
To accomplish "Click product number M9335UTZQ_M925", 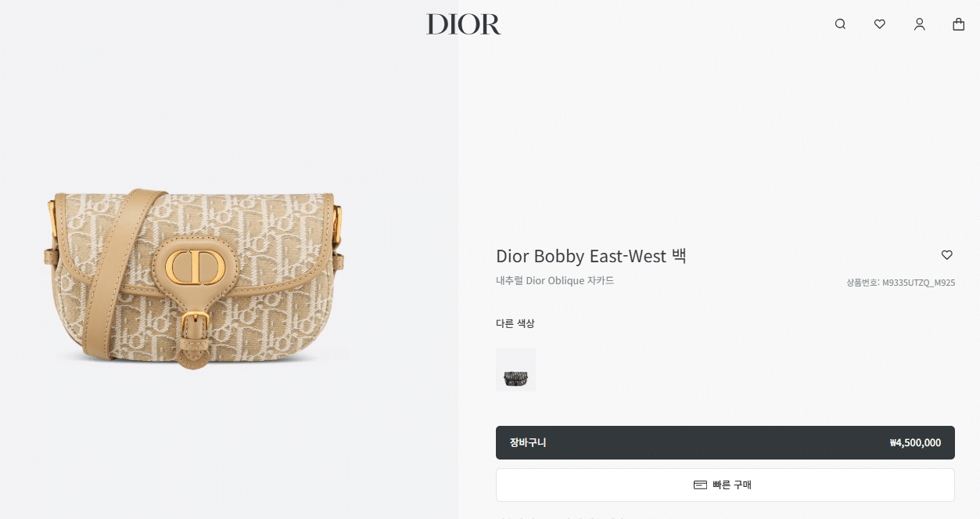I will (x=918, y=283).
